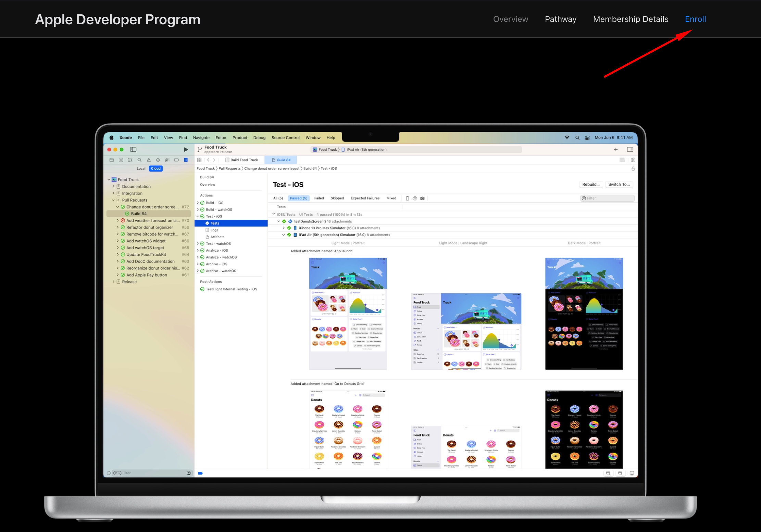Switch to the Build Food Truck tab
Screen dimensions: 761x532
(241, 160)
